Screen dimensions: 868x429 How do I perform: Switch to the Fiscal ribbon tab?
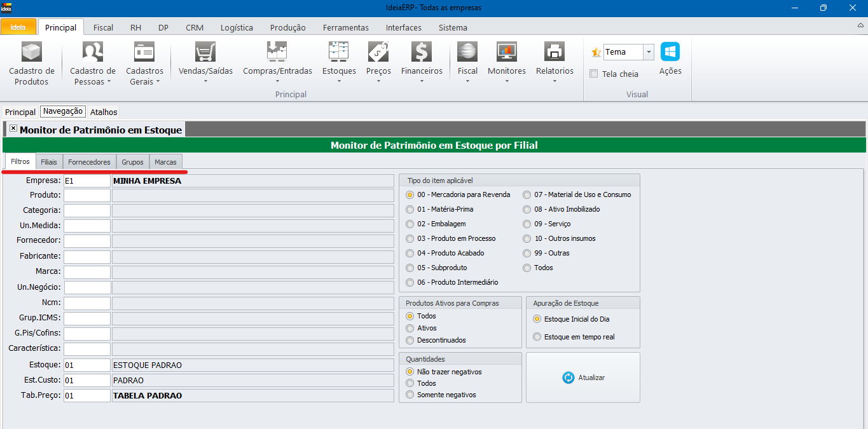coord(103,27)
